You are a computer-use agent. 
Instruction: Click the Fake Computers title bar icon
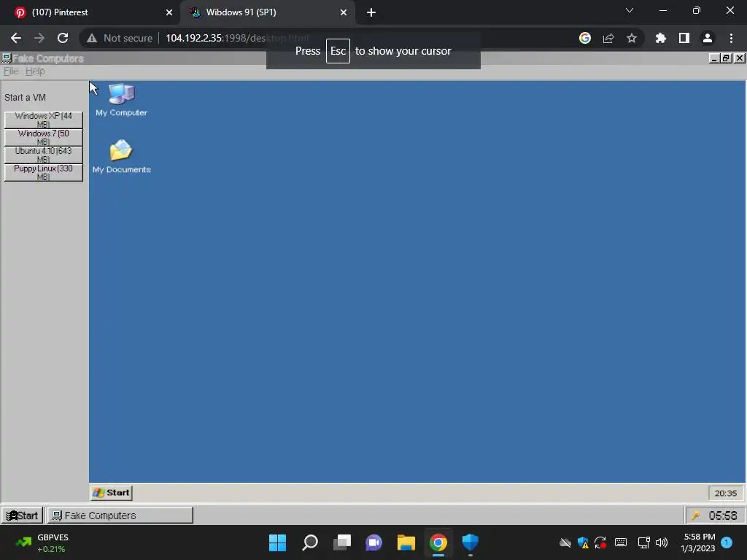(x=6, y=58)
